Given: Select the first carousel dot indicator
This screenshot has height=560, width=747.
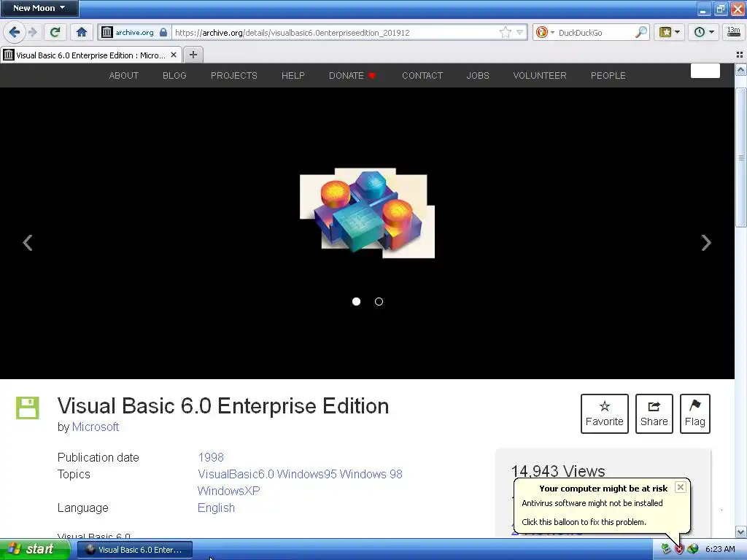Looking at the screenshot, I should point(356,301).
